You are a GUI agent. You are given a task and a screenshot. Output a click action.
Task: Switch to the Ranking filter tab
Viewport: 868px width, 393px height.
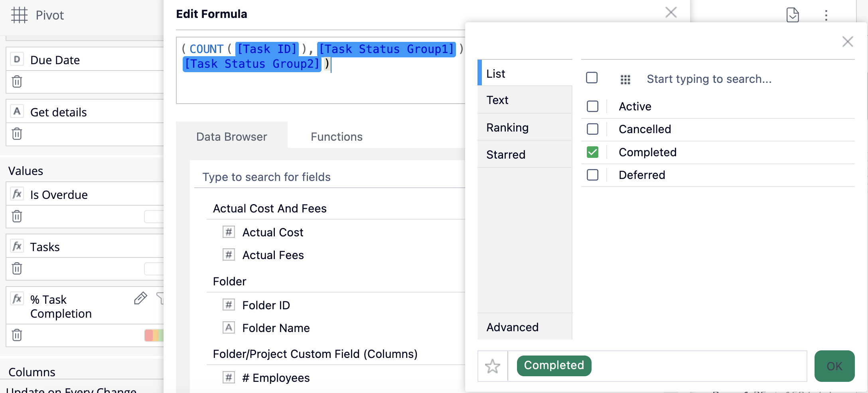[525, 128]
